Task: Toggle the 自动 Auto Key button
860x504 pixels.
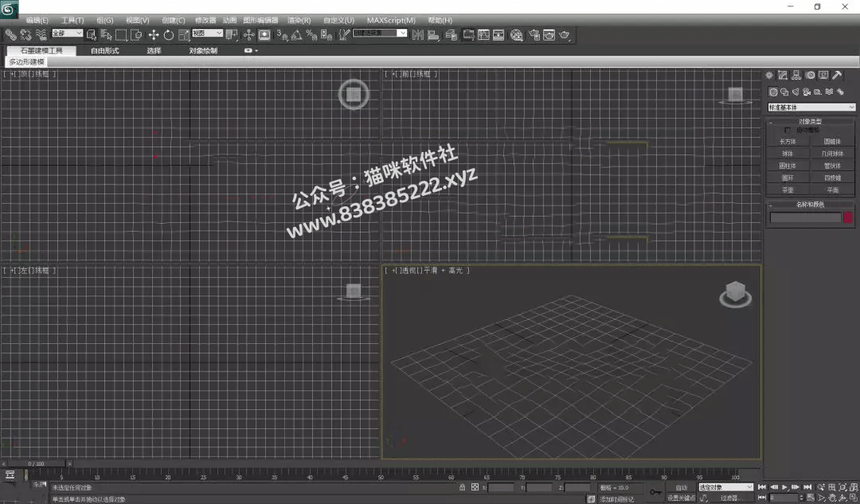Action: (681, 487)
